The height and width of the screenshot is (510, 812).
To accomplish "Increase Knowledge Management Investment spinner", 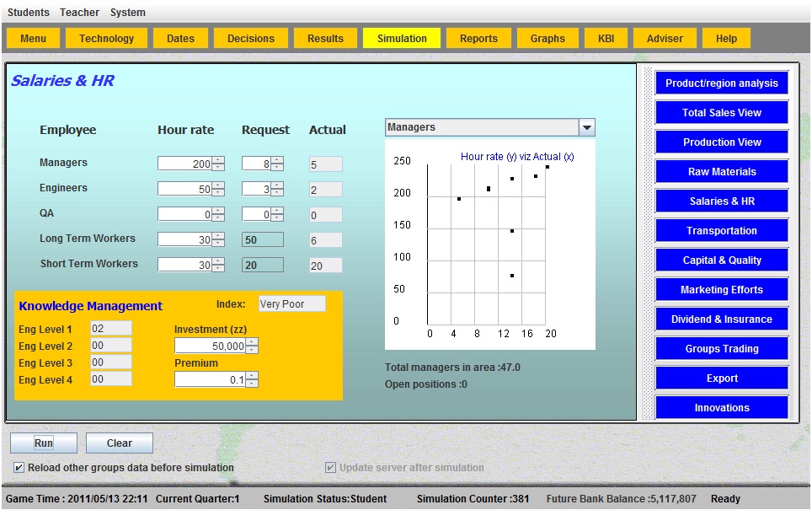I will 251,342.
